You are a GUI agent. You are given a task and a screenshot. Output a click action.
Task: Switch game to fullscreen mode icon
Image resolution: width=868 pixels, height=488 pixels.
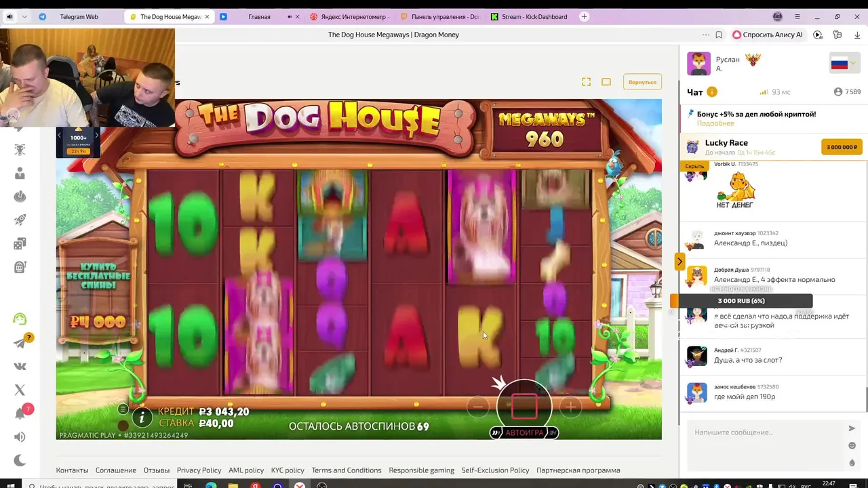pos(586,82)
